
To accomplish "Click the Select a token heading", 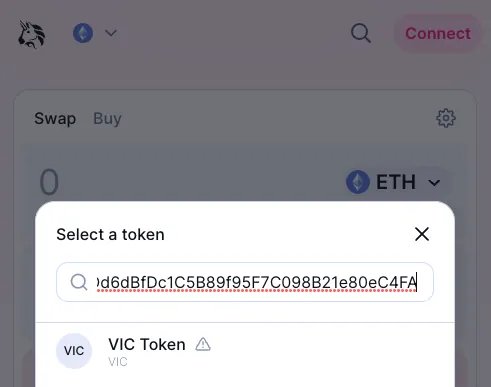I will [x=110, y=234].
